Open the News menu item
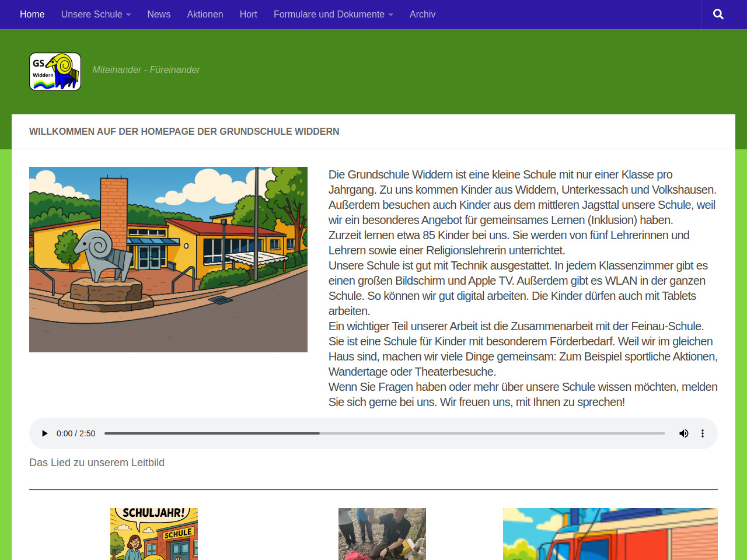Viewport: 747px width, 560px height. coord(159,15)
